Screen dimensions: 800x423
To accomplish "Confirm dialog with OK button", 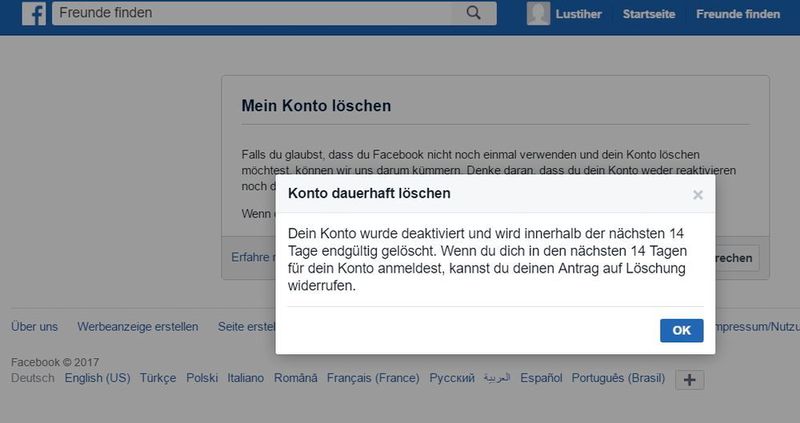I will pos(682,331).
